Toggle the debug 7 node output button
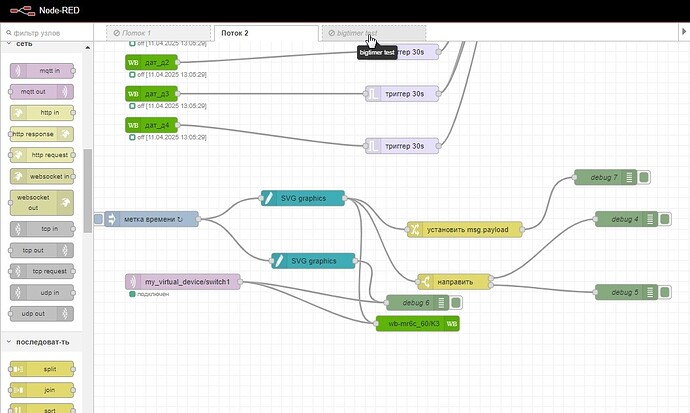This screenshot has width=690, height=413. [x=644, y=177]
